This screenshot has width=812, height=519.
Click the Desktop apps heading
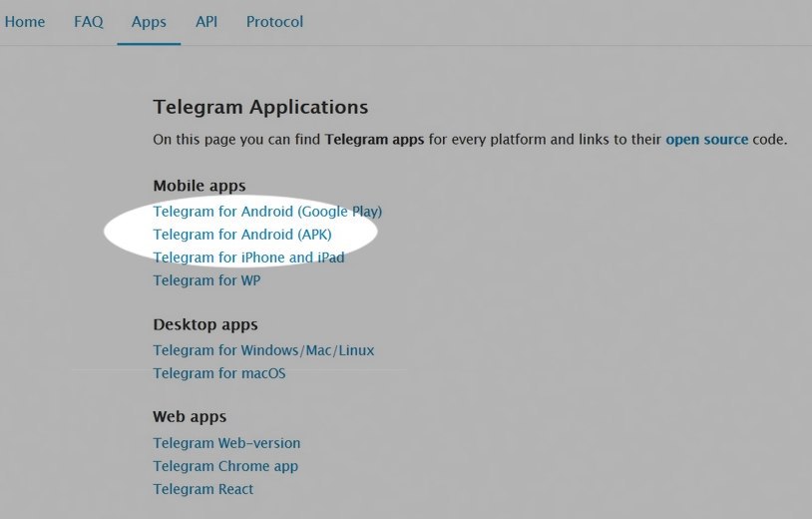tap(205, 324)
